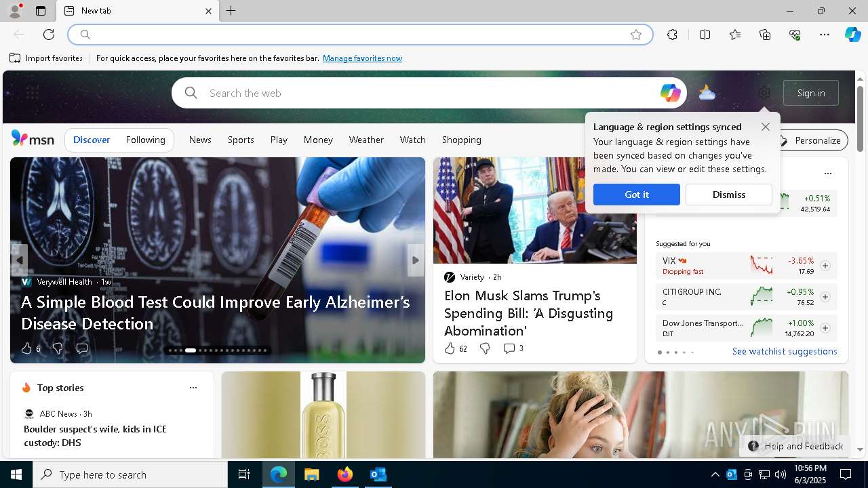Click Help and Feedback button
868x488 pixels.
(x=795, y=446)
